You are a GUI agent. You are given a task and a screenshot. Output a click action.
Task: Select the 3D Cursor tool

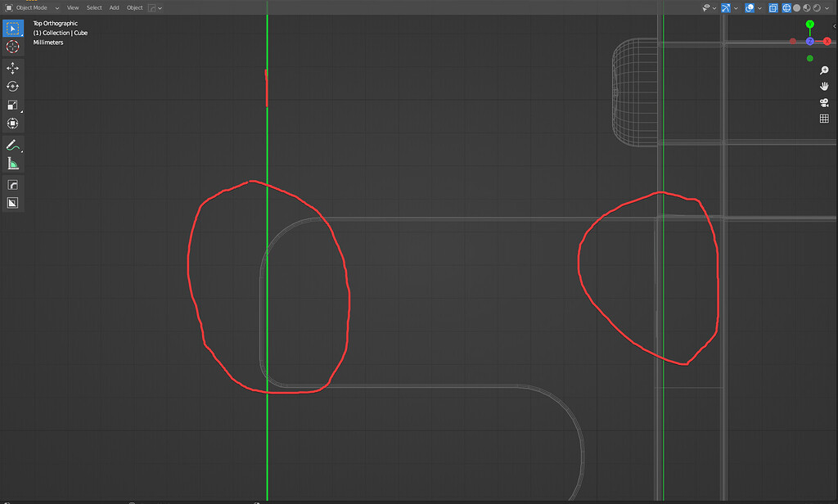(x=13, y=47)
